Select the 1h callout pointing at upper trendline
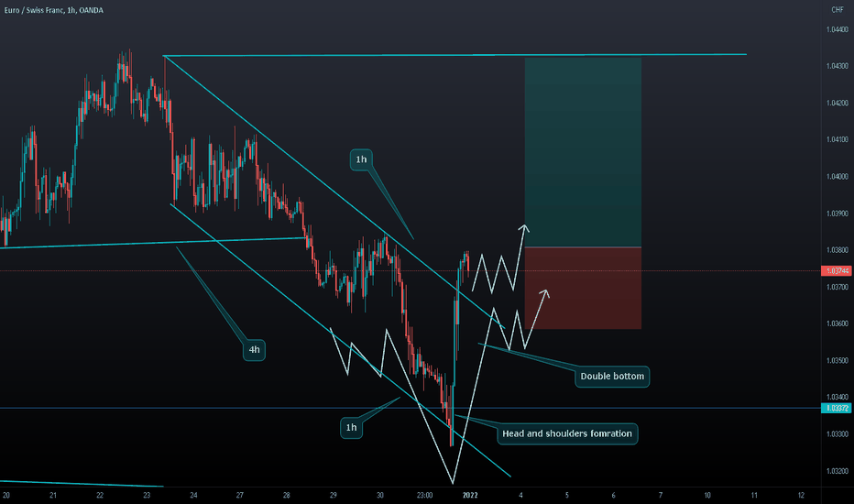 (361, 159)
